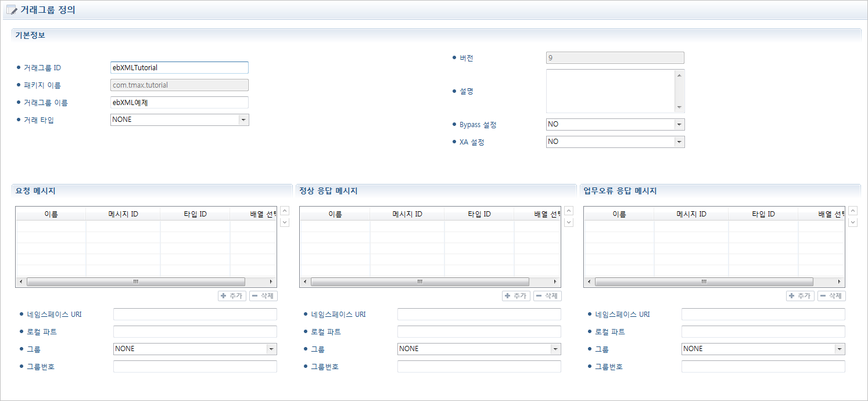Click 네임스페이스 URI field under 요청 메시지
This screenshot has width=868, height=401.
pyautogui.click(x=195, y=315)
